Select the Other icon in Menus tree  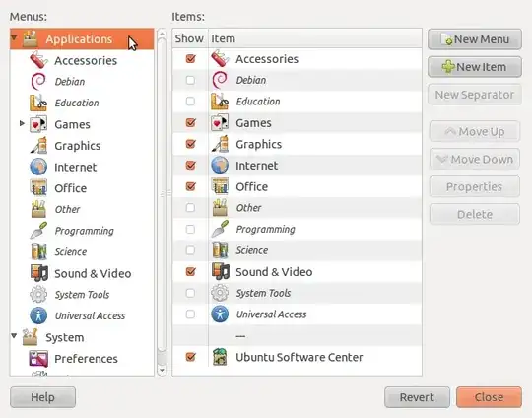click(x=38, y=209)
